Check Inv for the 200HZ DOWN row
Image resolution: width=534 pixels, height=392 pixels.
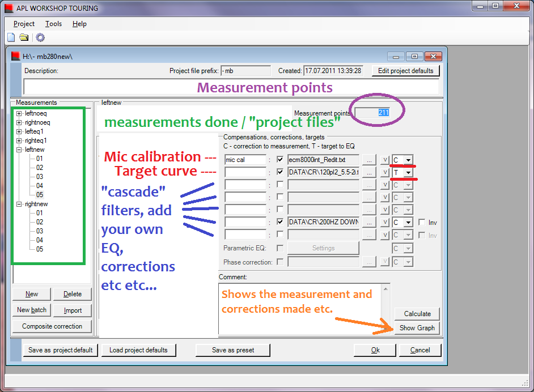tap(422, 222)
